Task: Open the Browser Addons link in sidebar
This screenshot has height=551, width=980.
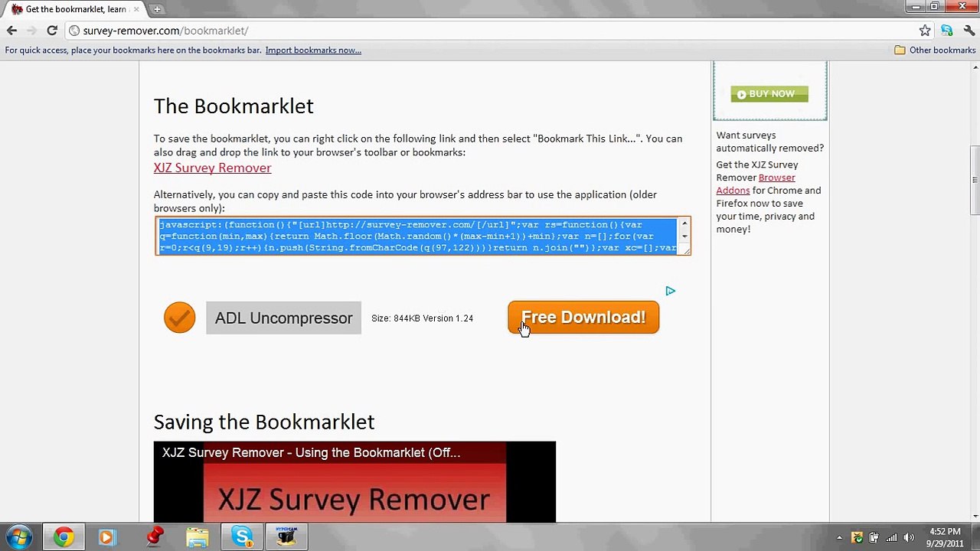Action: tap(756, 184)
